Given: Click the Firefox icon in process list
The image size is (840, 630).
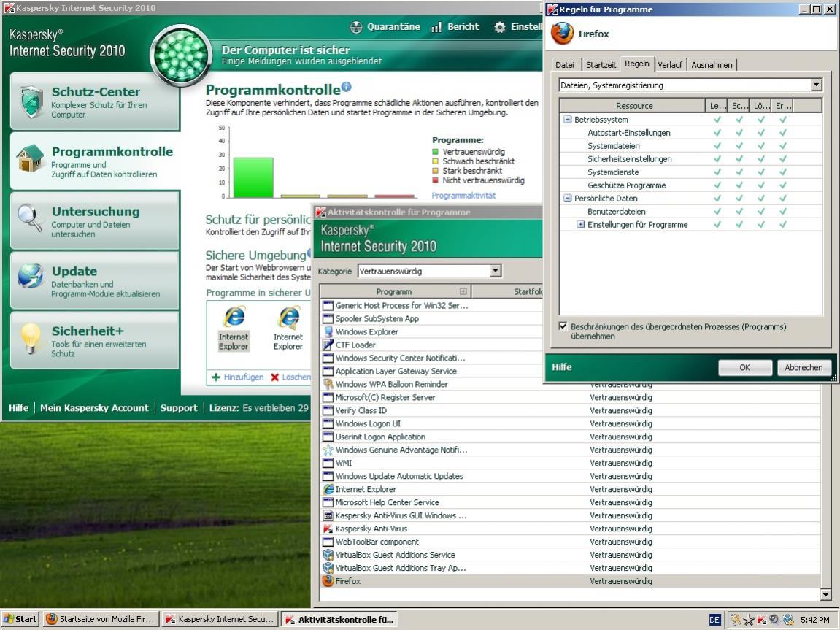Looking at the screenshot, I should tap(328, 580).
